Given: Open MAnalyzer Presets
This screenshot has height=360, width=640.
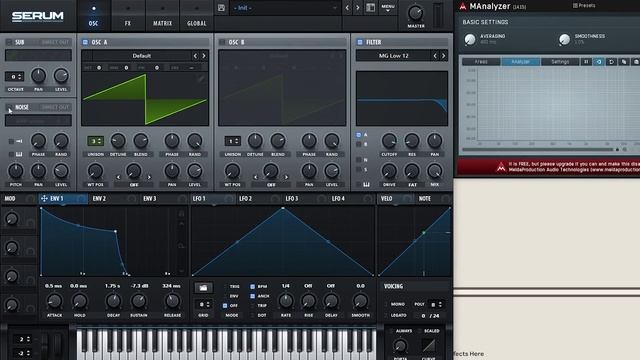Looking at the screenshot, I should click(584, 6).
